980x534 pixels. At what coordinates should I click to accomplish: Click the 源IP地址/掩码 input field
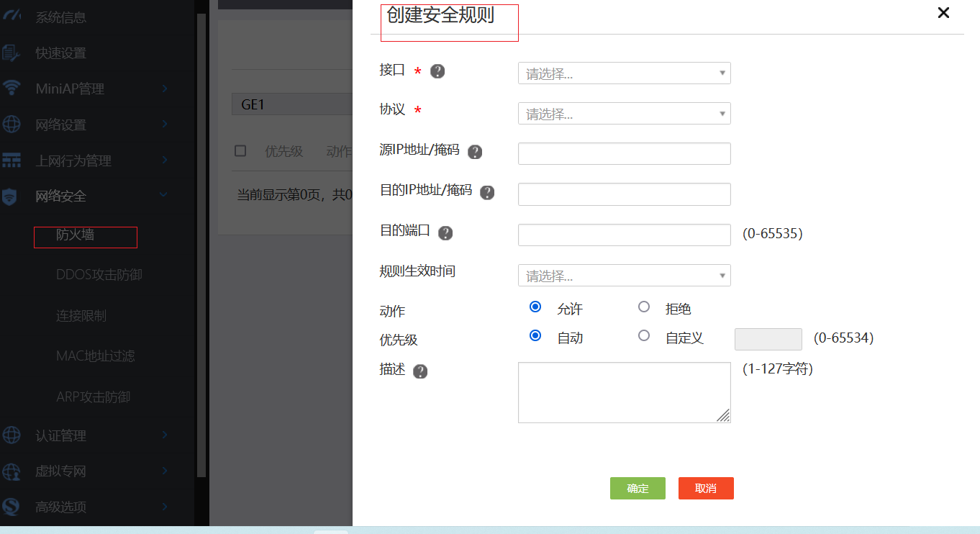(625, 153)
